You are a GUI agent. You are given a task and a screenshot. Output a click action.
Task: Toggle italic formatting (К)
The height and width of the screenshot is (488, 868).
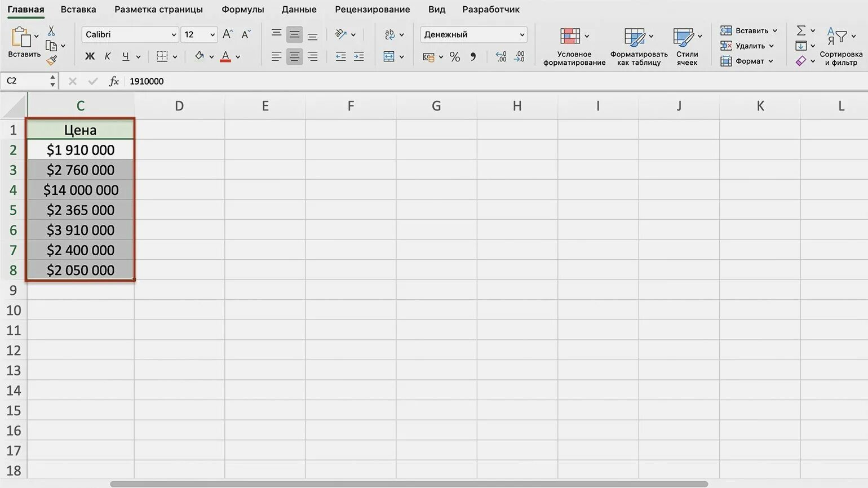pyautogui.click(x=108, y=56)
